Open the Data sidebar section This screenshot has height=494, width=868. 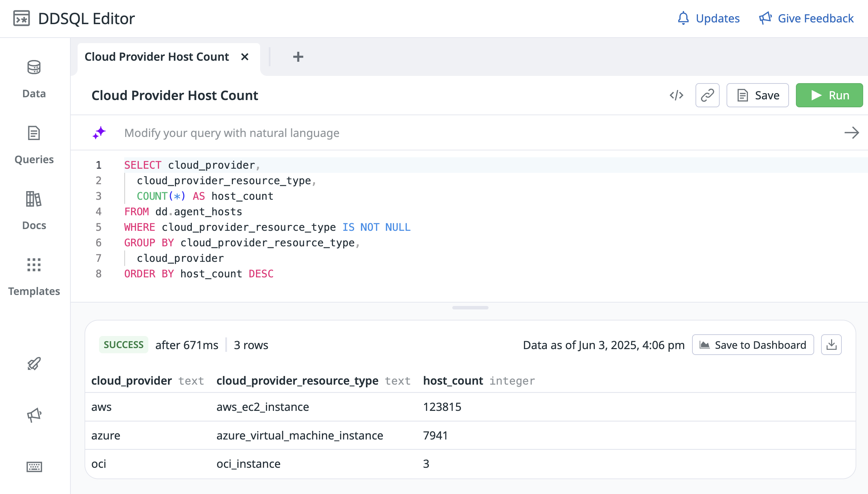click(x=34, y=79)
